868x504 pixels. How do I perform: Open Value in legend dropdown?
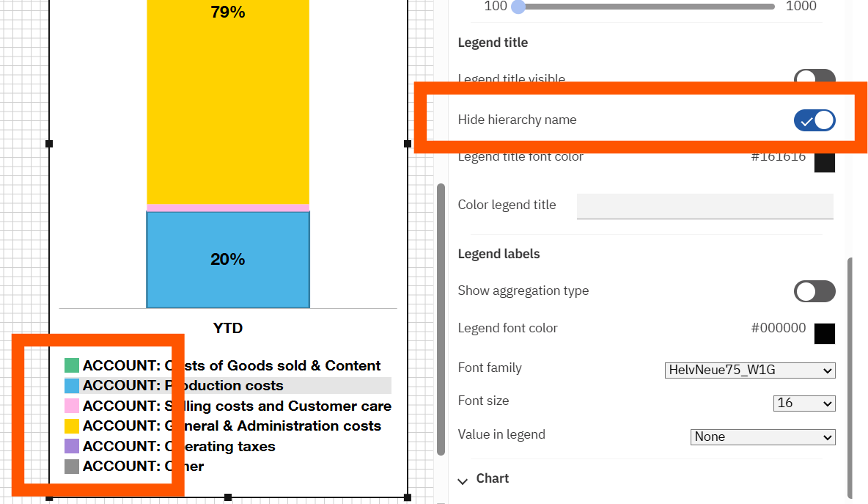pyautogui.click(x=762, y=437)
